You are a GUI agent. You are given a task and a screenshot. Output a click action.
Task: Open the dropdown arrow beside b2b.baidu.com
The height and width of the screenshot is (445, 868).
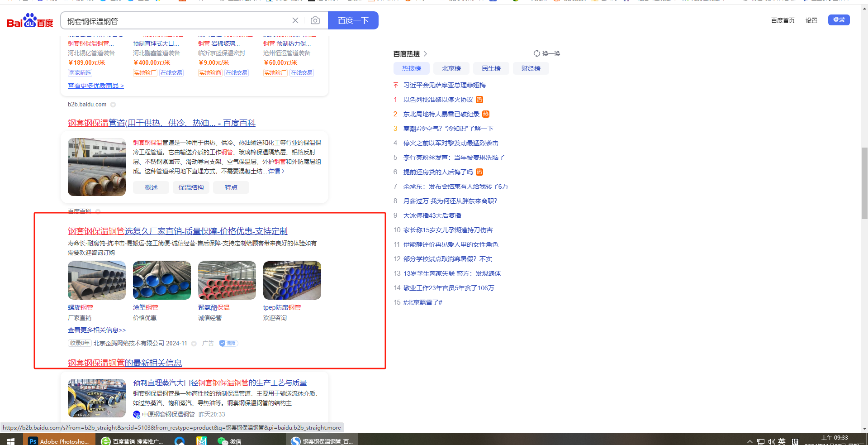pyautogui.click(x=113, y=105)
